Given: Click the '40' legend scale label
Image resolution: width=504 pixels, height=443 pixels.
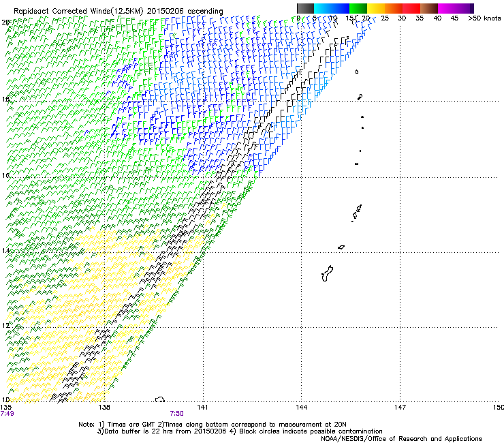Looking at the screenshot, I should coord(437,18).
